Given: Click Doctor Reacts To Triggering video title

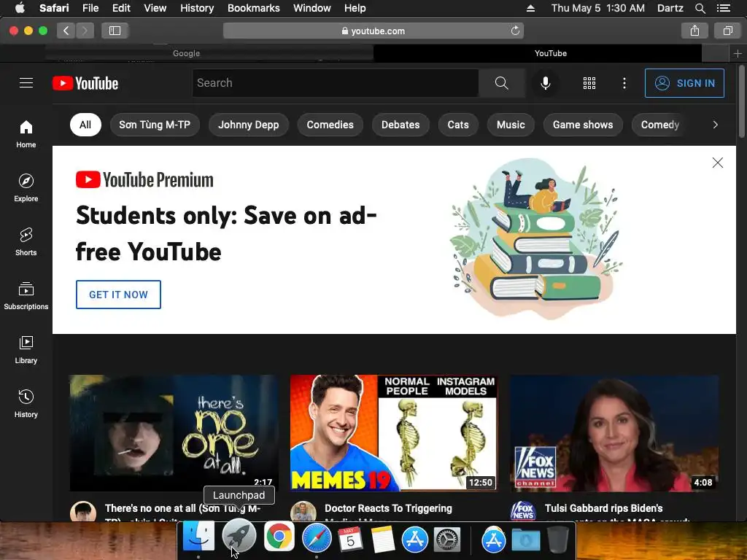Looking at the screenshot, I should pos(388,508).
